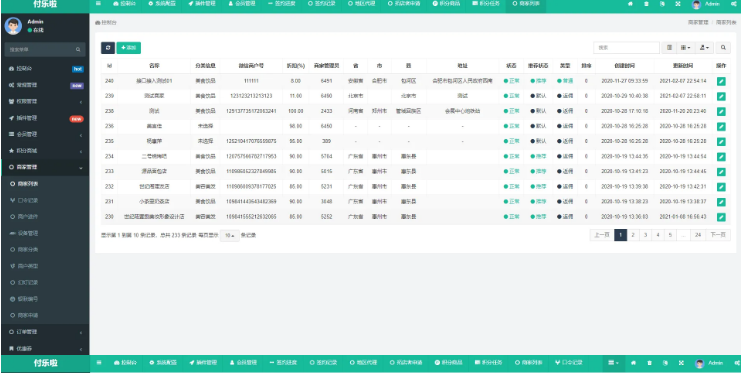Open the Admin user menu in the top header
The image size is (744, 373).
tap(706, 4)
